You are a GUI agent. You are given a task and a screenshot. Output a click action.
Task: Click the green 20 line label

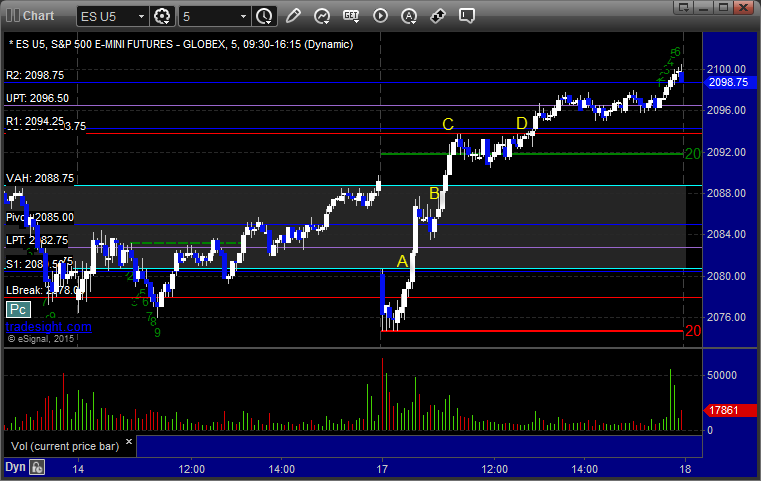[693, 154]
